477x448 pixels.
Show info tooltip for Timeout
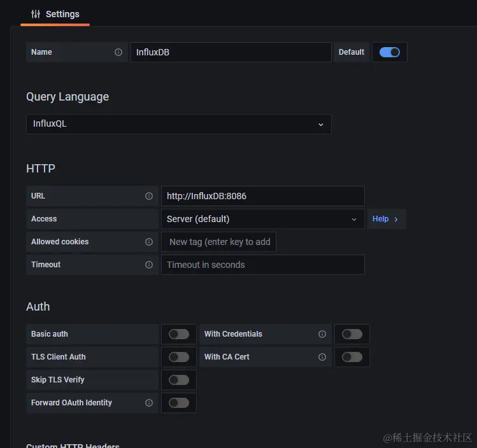[x=149, y=265]
